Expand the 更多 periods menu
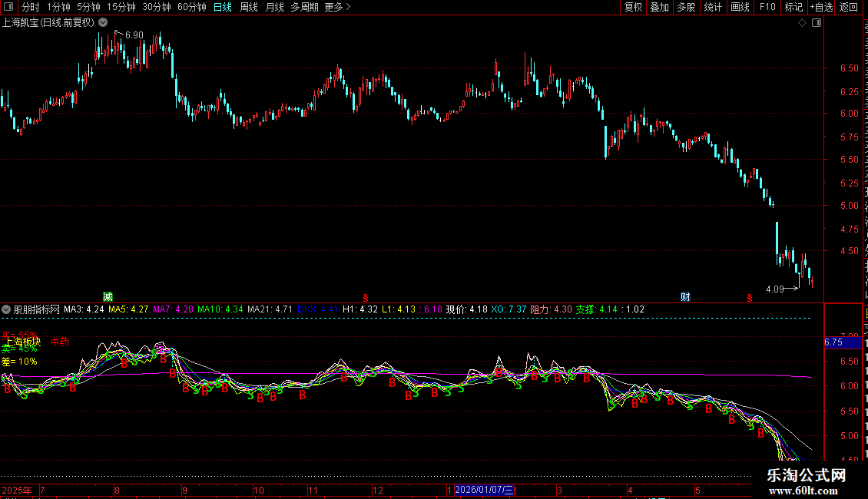This screenshot has height=499, width=868. click(x=337, y=7)
